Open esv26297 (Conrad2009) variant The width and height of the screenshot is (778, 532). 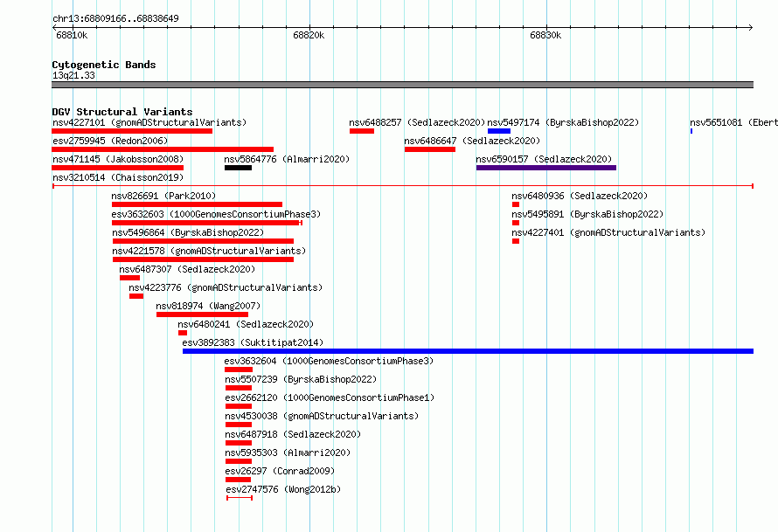click(281, 471)
